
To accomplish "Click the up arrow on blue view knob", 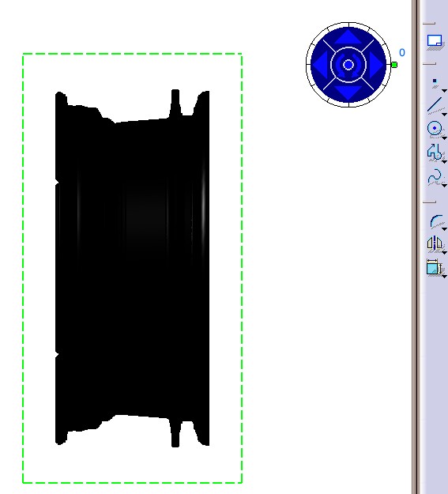I will pos(348,36).
